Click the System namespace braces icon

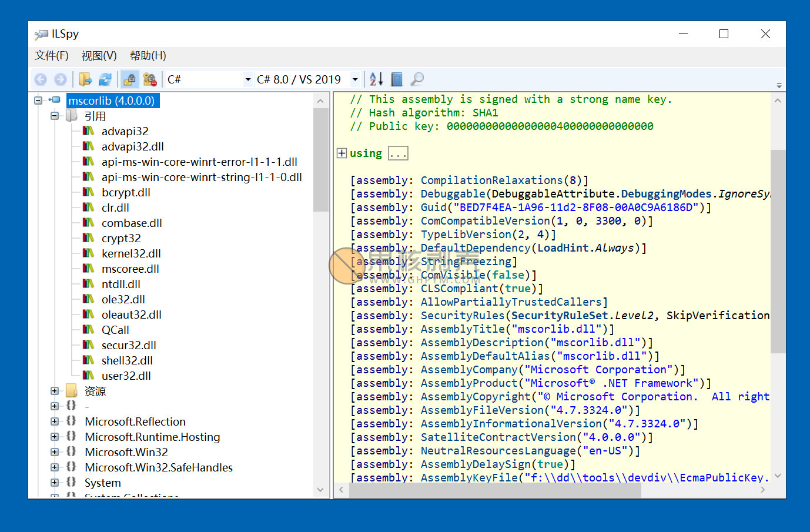pos(71,482)
